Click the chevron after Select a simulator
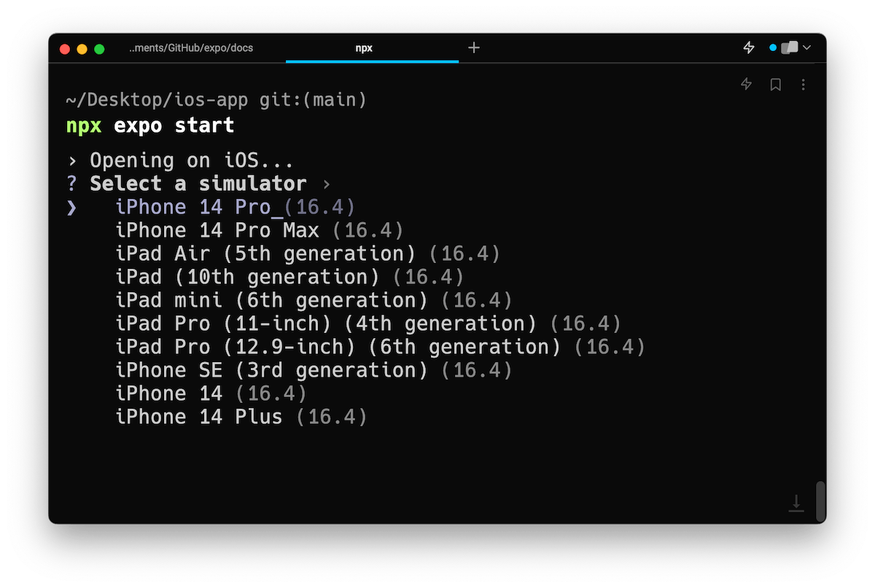 (x=326, y=184)
